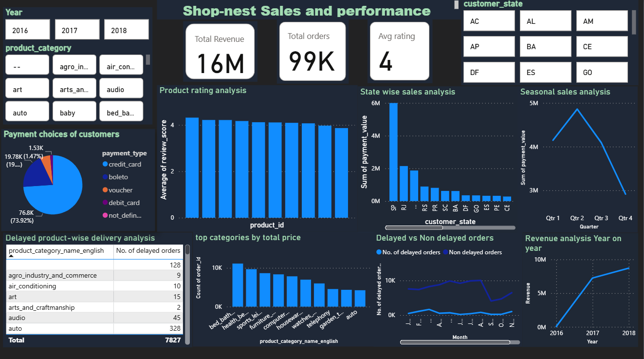Click the boleto legend marker
The width and height of the screenshot is (644, 359).
click(105, 177)
